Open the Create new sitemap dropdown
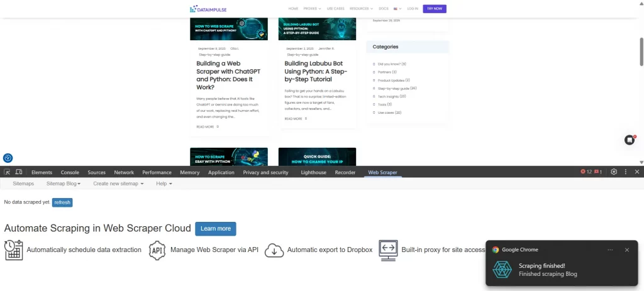 118,184
